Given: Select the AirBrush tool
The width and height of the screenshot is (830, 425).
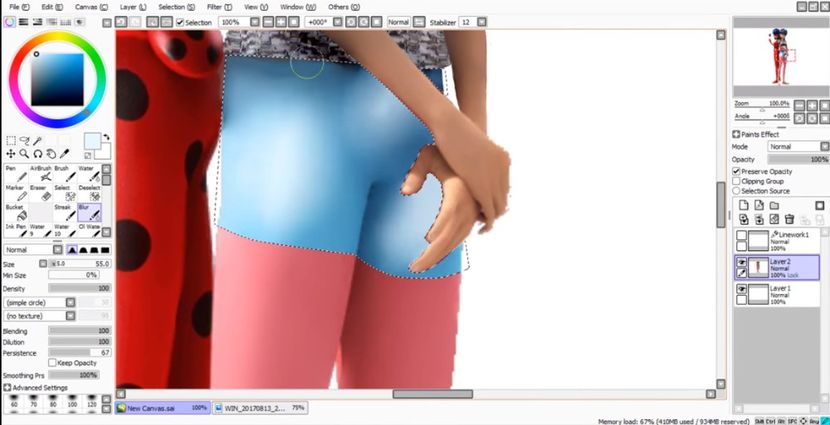Looking at the screenshot, I should click(42, 175).
